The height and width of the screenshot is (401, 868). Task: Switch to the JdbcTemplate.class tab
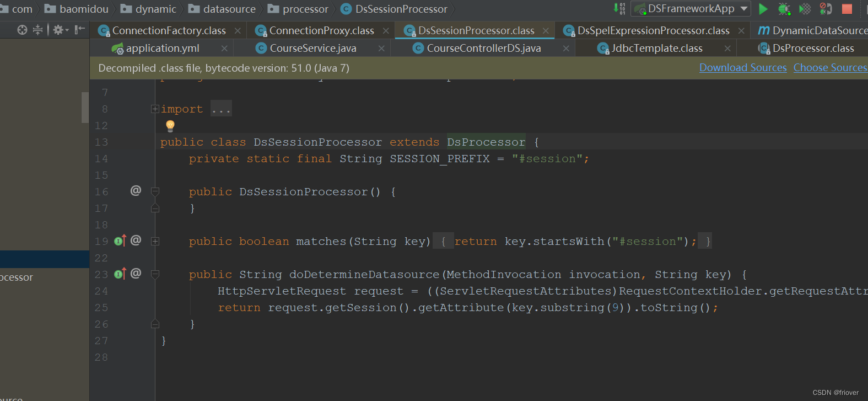pos(656,49)
